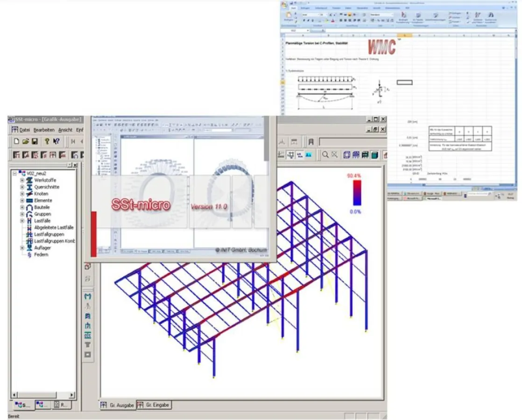Expand the Werkstoffe tree node
Viewport: 522px width, 420px height.
[x=21, y=180]
